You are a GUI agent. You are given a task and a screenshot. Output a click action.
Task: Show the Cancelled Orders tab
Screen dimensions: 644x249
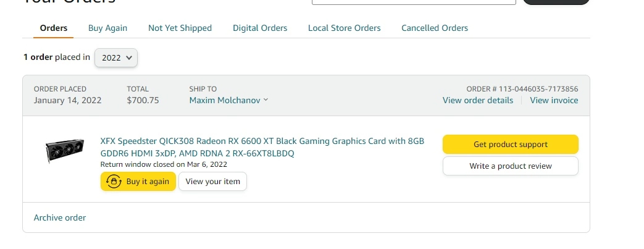coord(435,28)
